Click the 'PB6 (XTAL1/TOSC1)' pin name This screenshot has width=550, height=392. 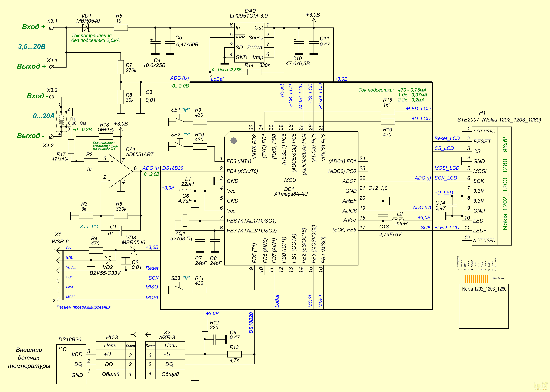pos(252,221)
